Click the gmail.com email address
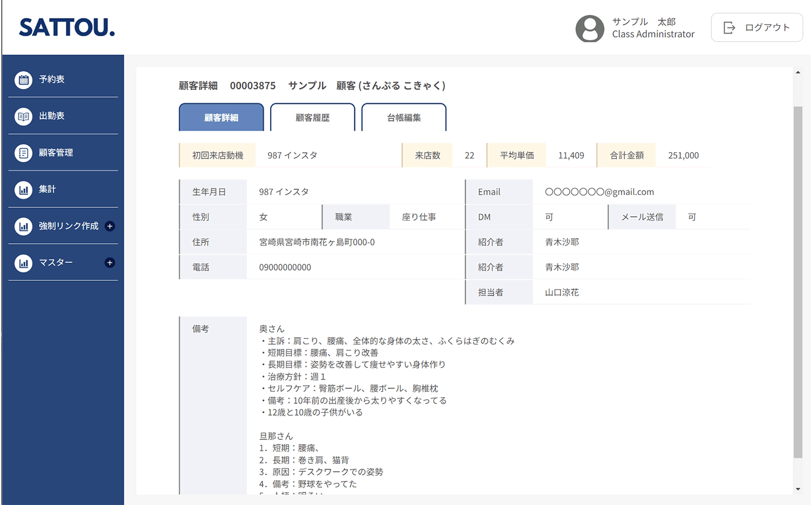 coord(599,192)
